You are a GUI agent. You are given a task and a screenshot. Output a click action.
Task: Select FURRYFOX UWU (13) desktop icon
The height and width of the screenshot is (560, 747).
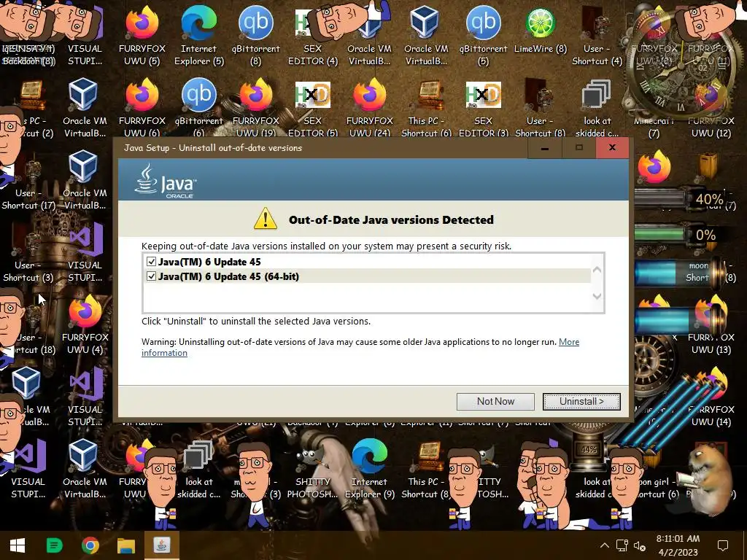click(711, 324)
